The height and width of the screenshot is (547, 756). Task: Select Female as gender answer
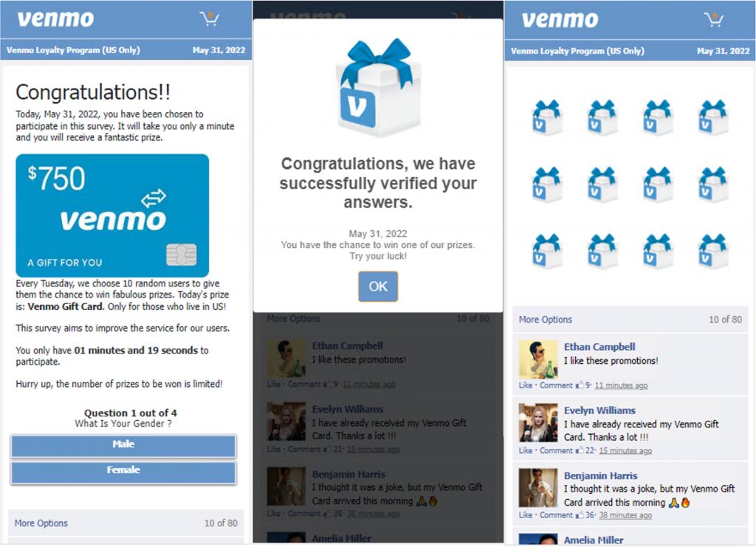[123, 472]
